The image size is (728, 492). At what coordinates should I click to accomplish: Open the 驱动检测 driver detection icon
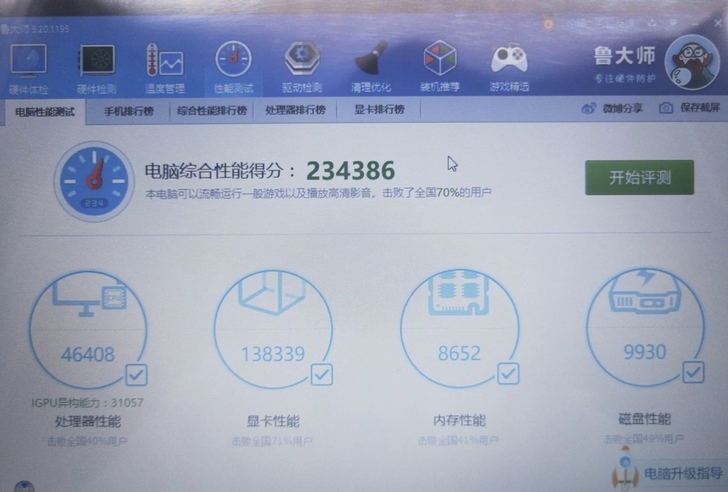302,58
